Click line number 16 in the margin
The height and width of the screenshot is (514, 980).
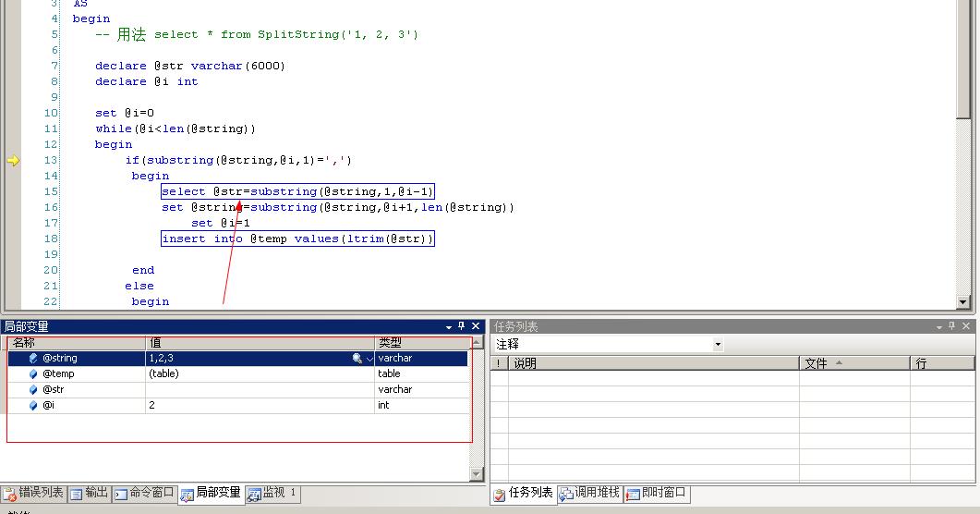[x=51, y=208]
